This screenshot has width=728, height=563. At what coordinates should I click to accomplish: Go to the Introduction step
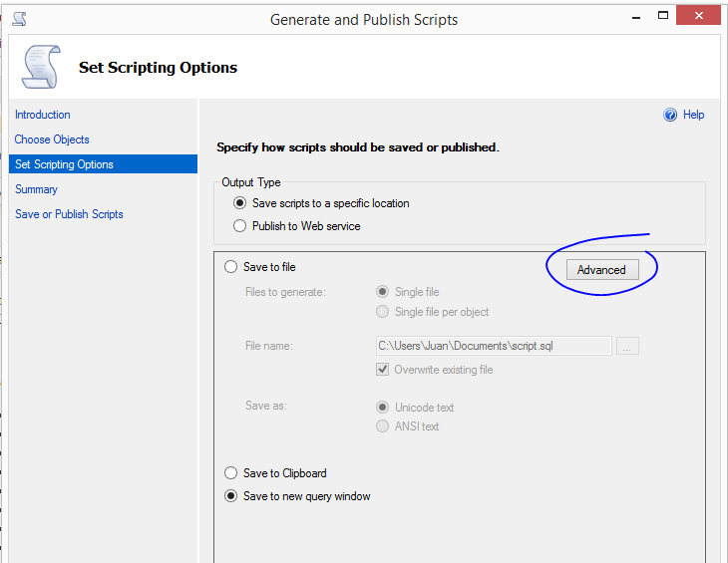coord(43,115)
